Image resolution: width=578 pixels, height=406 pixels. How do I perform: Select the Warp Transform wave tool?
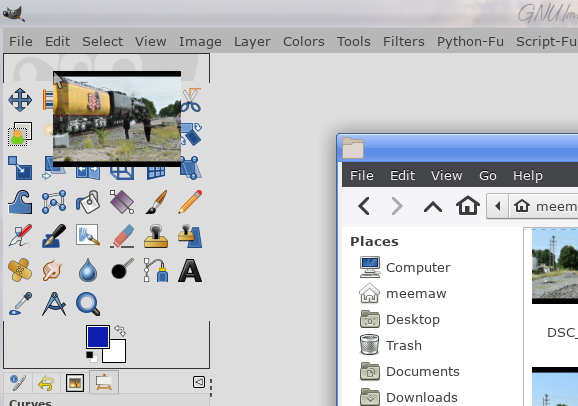(20, 202)
